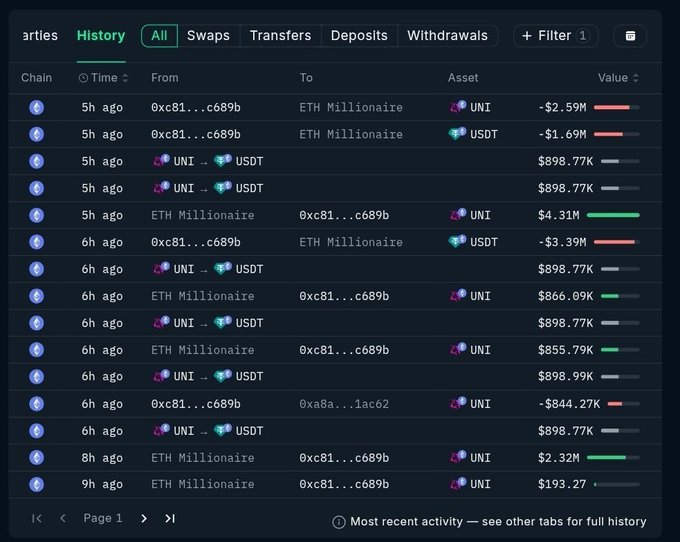Click the USDT token icon in the -$3.39M row

(458, 241)
